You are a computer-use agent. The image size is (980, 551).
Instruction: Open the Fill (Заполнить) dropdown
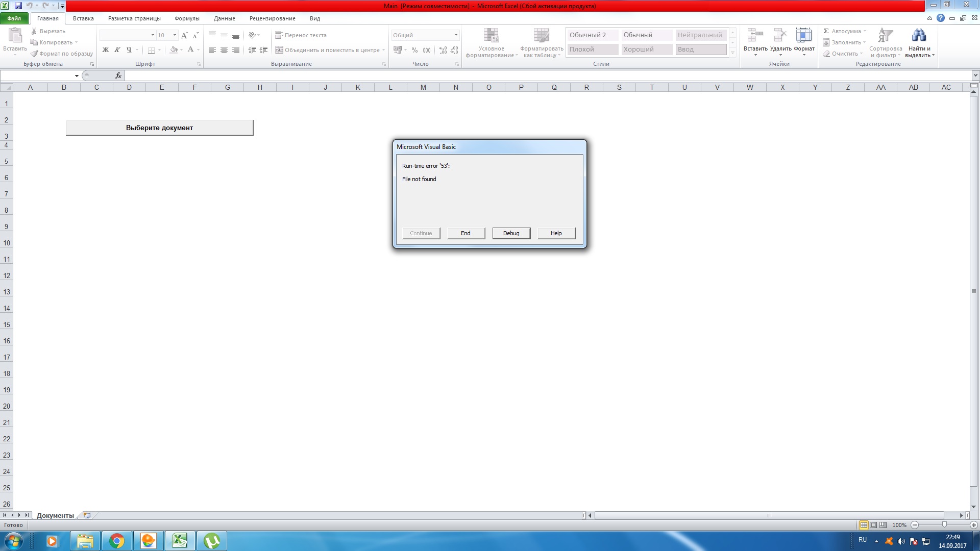pyautogui.click(x=844, y=42)
